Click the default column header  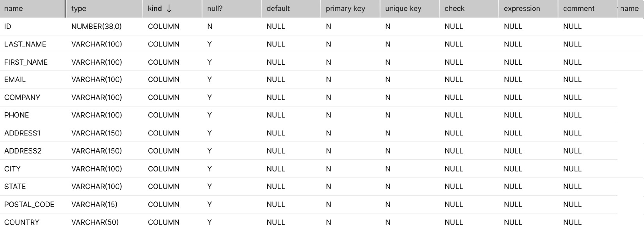[x=291, y=9]
